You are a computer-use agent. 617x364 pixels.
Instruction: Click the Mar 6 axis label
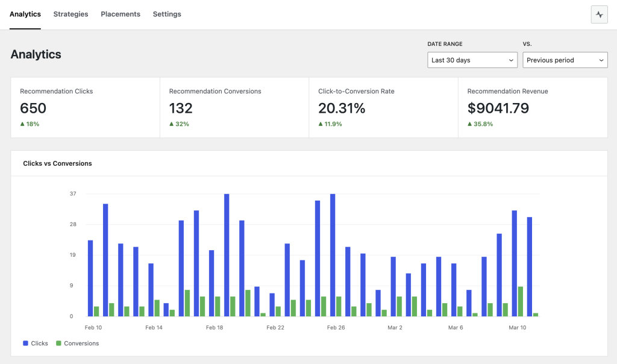456,327
